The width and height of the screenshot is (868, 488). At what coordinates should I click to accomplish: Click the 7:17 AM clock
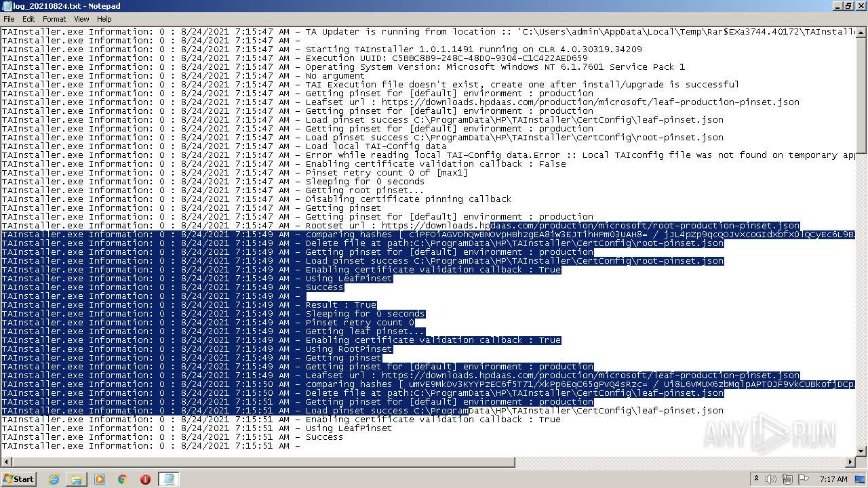(833, 479)
